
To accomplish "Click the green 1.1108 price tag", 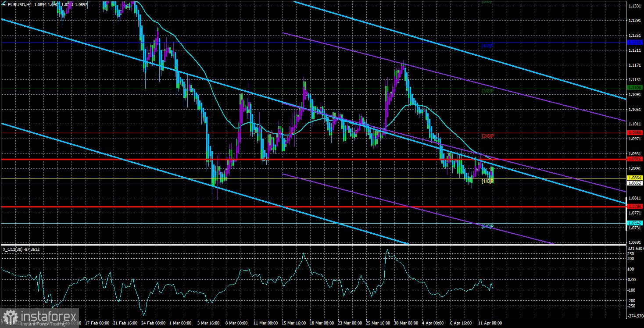I will [635, 88].
